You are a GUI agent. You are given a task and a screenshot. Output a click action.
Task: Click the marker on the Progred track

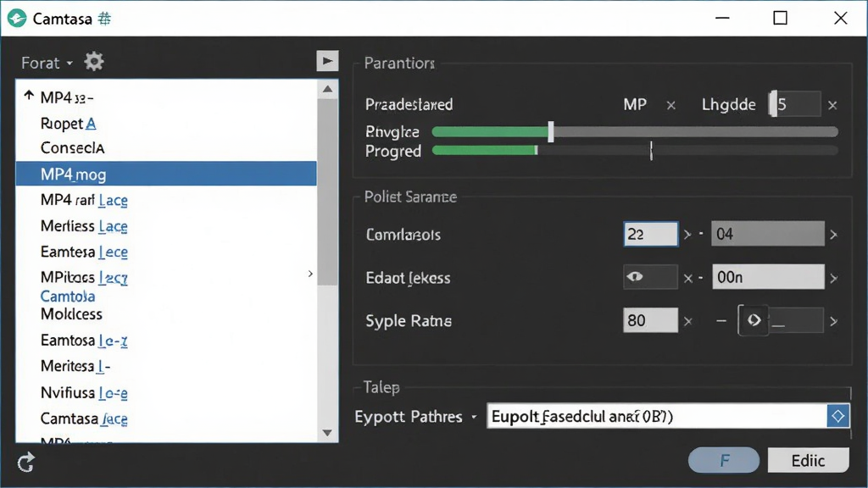coord(652,151)
